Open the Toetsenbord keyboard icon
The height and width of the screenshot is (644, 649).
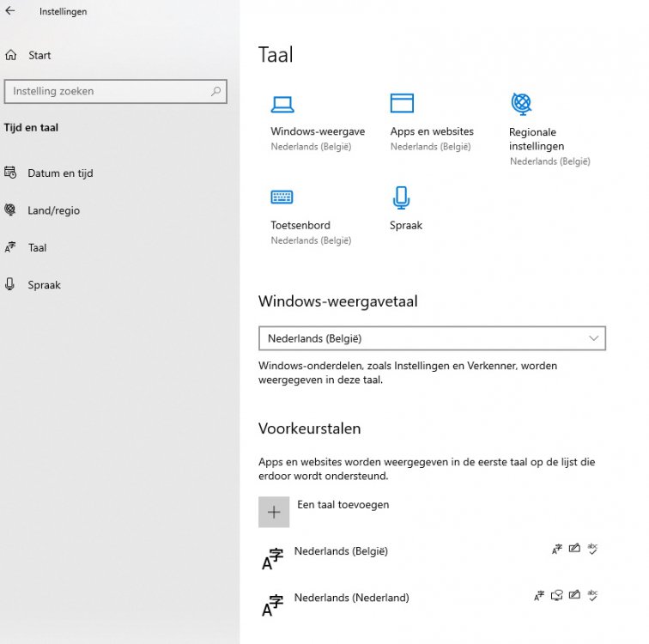click(x=282, y=197)
